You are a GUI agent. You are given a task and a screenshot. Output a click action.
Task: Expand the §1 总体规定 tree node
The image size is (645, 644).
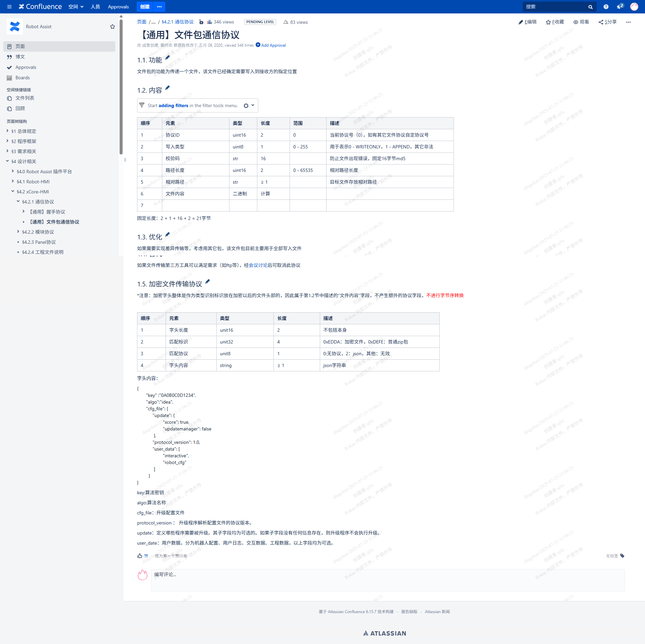pyautogui.click(x=8, y=131)
